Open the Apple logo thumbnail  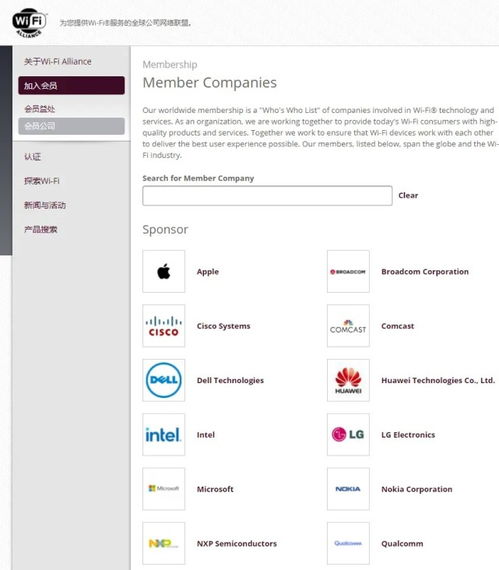[164, 271]
